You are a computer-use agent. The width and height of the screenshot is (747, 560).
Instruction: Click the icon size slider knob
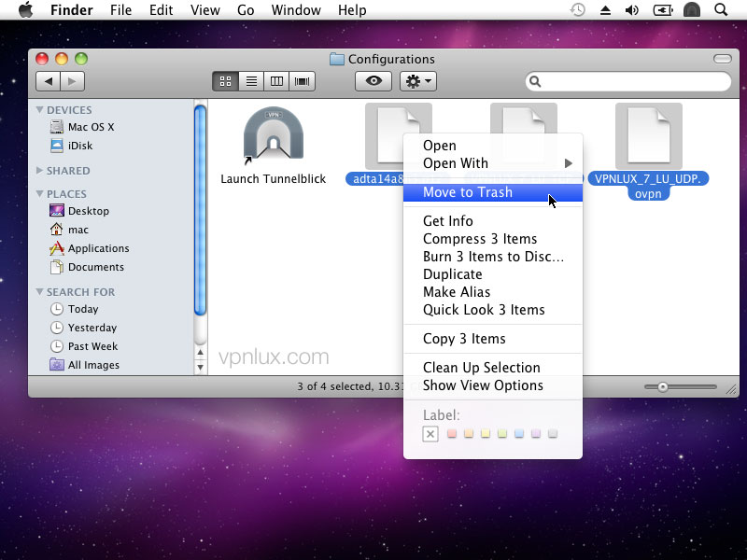663,387
